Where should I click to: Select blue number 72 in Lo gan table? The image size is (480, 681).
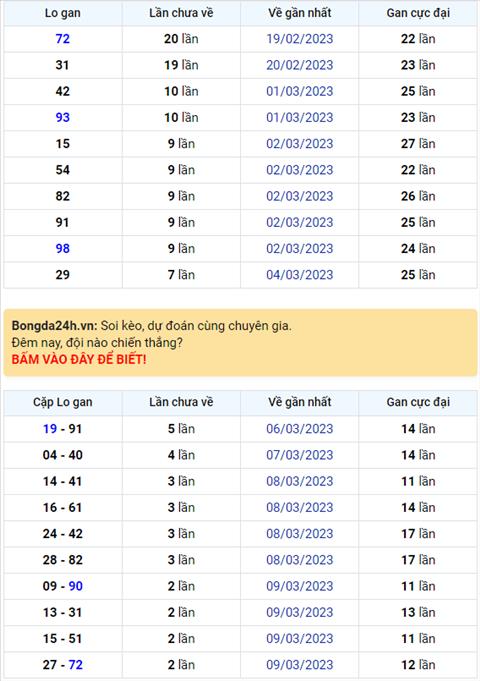(63, 39)
